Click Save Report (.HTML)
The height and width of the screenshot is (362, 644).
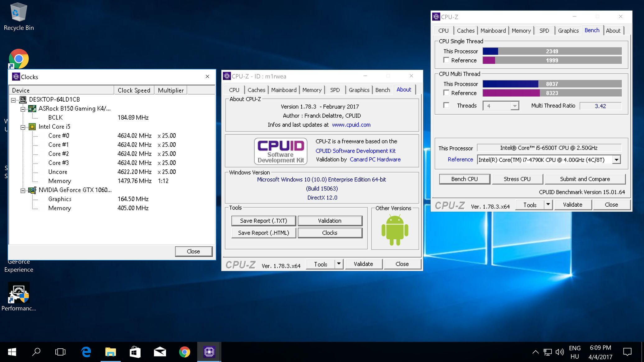(x=264, y=233)
